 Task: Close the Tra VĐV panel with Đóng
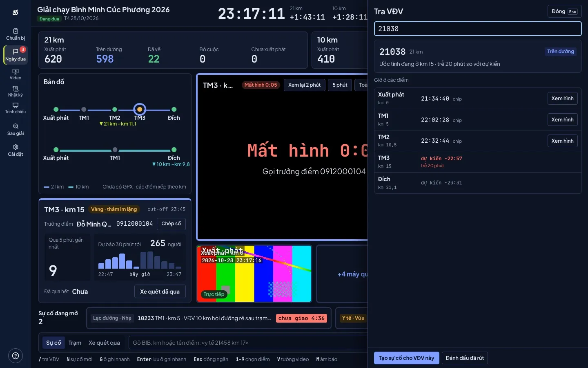click(x=564, y=11)
